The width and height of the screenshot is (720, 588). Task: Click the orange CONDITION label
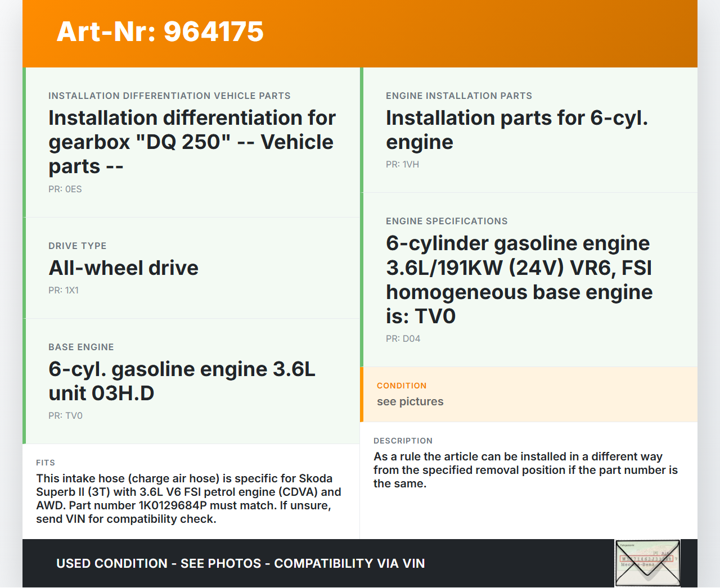pos(402,386)
